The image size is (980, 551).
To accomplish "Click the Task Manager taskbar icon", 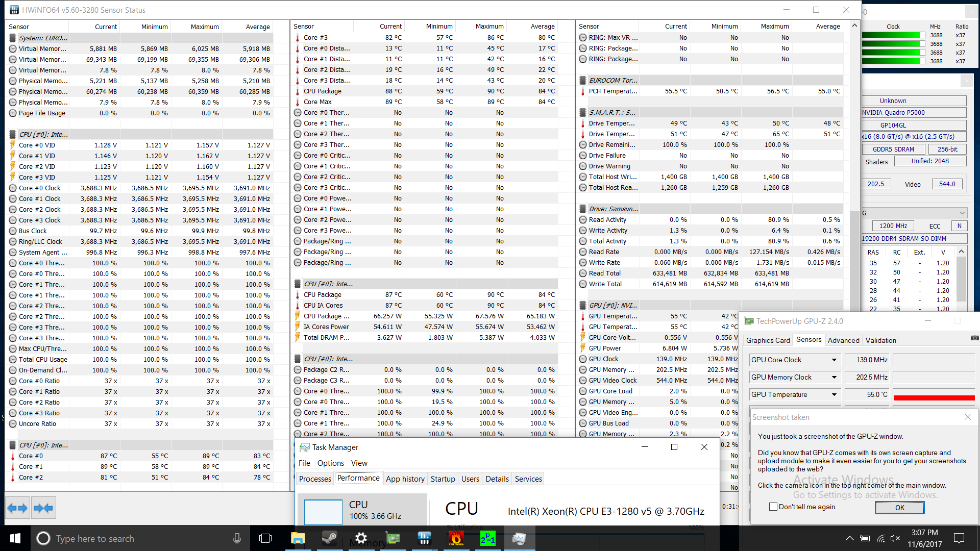I will (519, 538).
